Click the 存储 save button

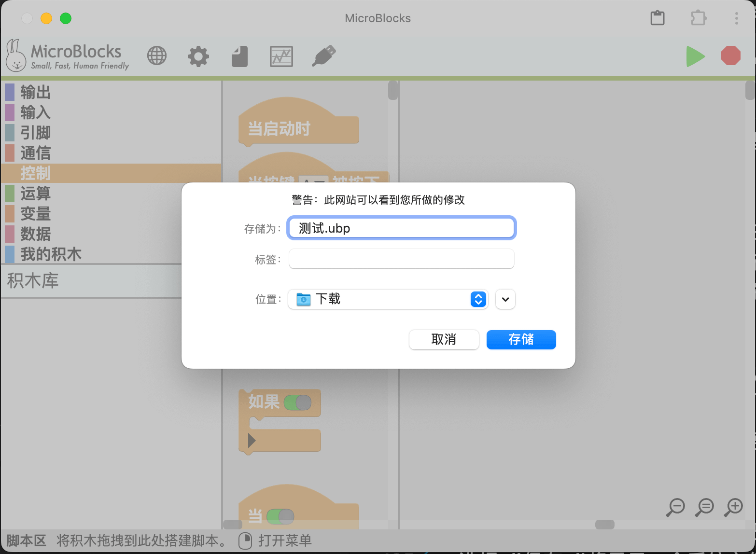point(521,340)
